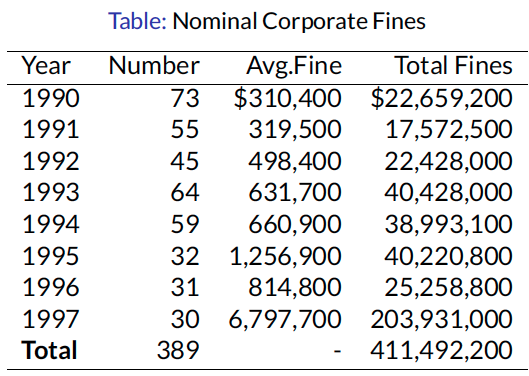Select the Nominal Corporate Fines title
The width and height of the screenshot is (529, 376).
[x=299, y=22]
